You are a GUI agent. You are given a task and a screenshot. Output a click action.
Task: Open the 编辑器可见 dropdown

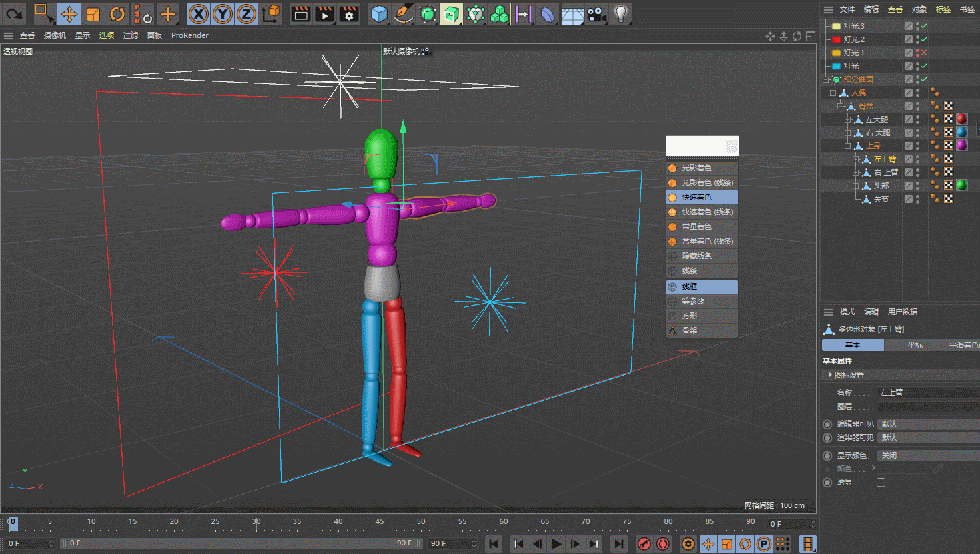[928, 424]
